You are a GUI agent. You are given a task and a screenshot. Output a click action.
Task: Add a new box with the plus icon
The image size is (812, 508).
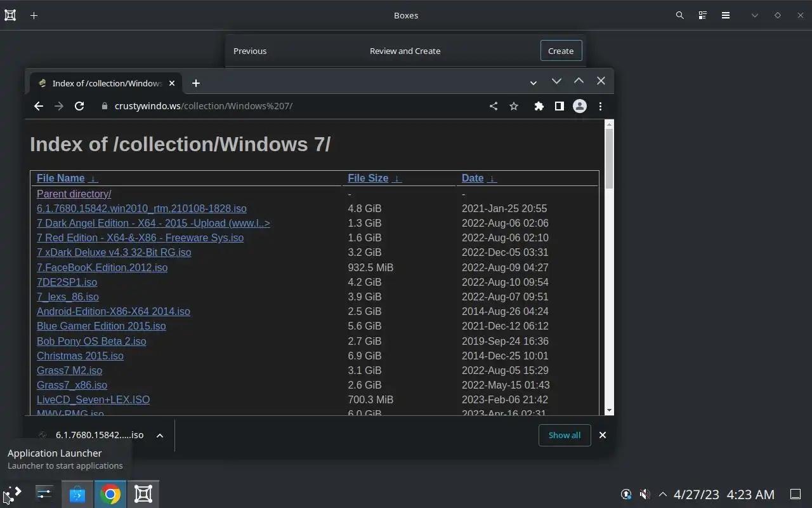pyautogui.click(x=34, y=15)
